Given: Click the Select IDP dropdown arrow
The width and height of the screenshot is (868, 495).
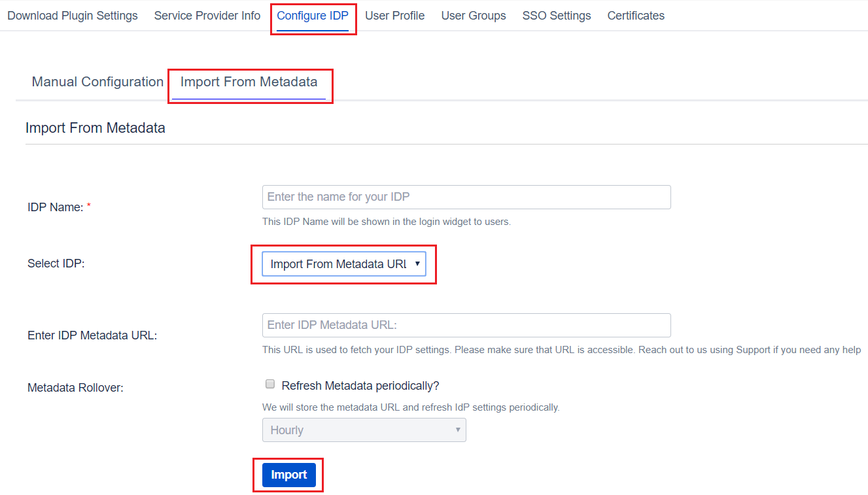Looking at the screenshot, I should click(417, 264).
